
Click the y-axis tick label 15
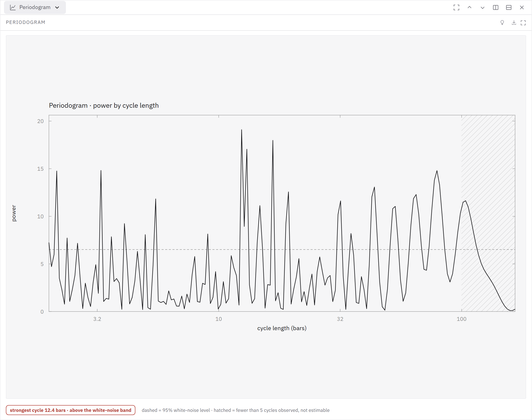(x=40, y=169)
